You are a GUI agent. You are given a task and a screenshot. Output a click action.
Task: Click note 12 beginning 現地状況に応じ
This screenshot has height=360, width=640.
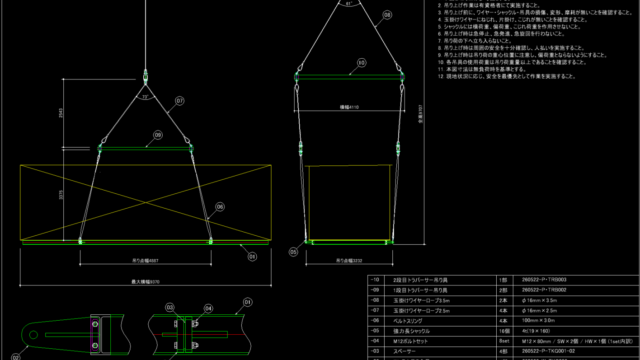pyautogui.click(x=507, y=76)
